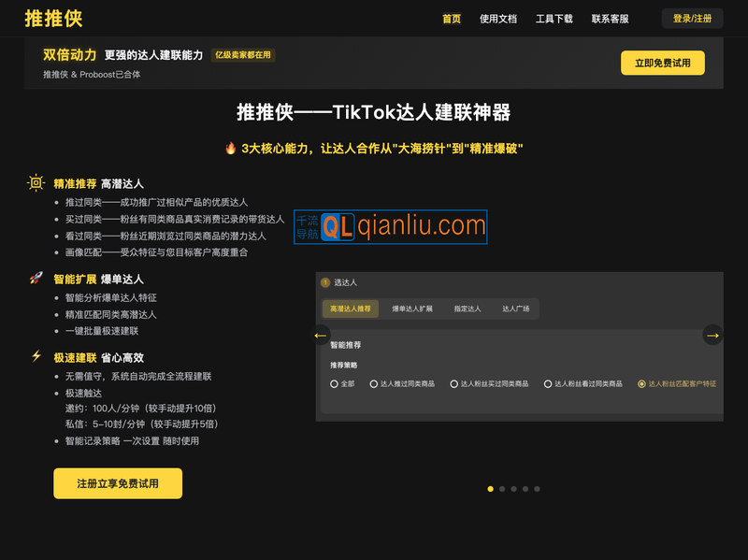Click the left carousel arrow
Screen dimensions: 748x560
click(x=320, y=335)
